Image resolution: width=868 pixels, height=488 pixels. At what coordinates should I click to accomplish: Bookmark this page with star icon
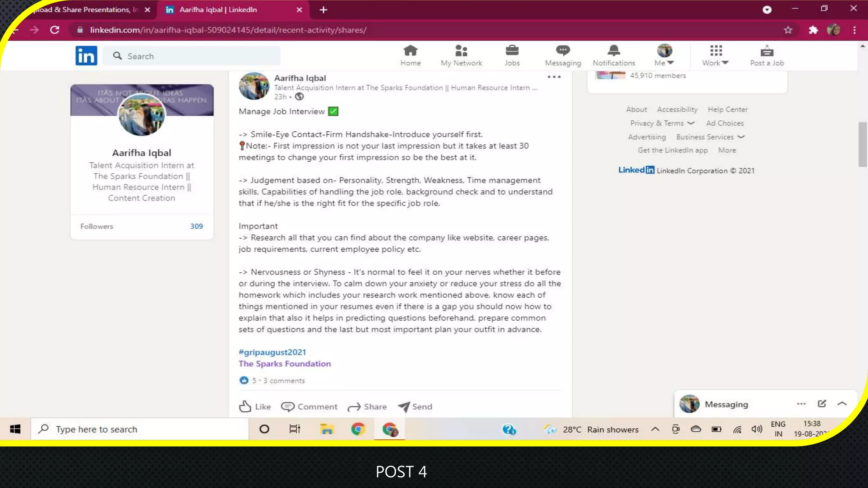(x=788, y=30)
